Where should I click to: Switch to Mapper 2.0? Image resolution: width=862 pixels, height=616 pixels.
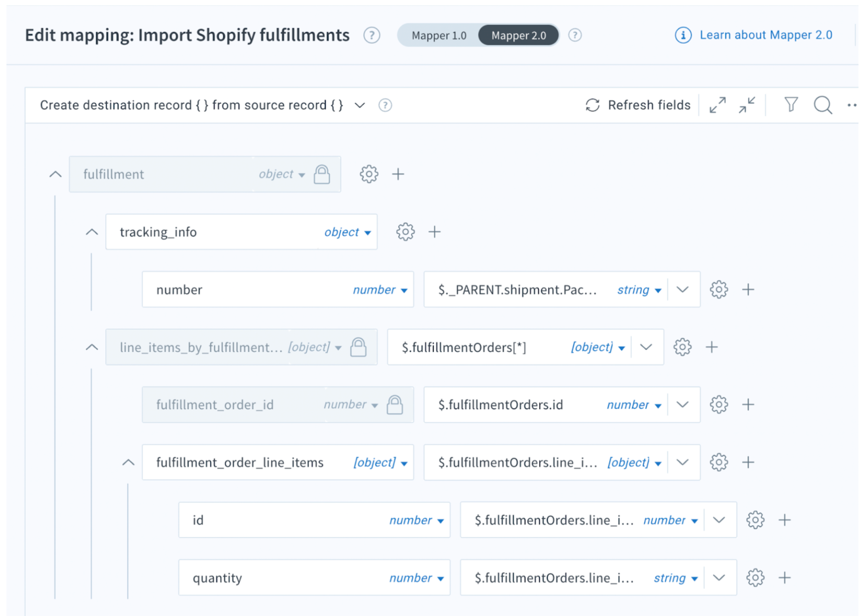(518, 36)
